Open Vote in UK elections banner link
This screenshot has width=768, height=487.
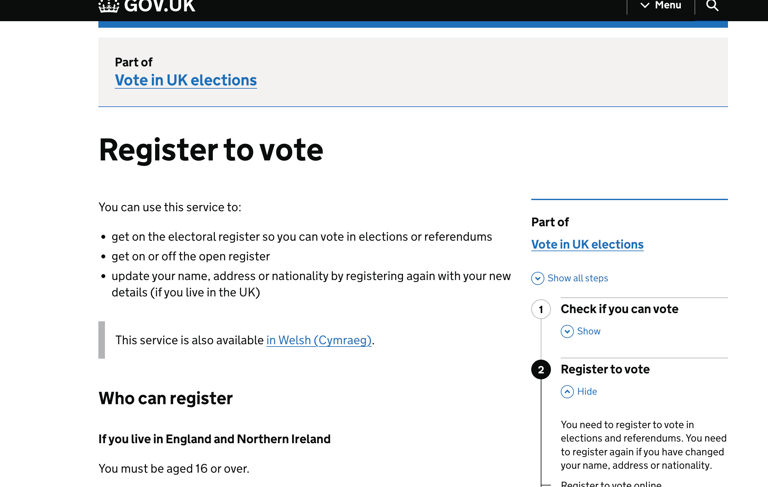point(186,80)
